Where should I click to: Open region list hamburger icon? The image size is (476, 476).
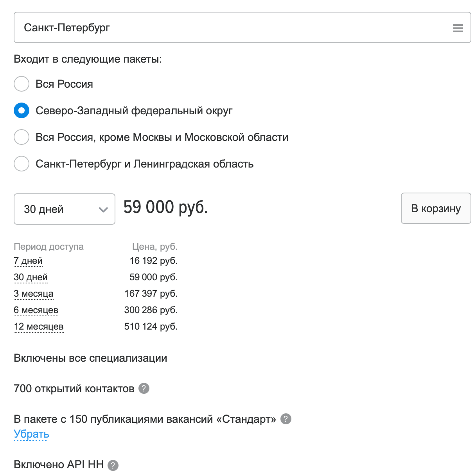point(458,28)
